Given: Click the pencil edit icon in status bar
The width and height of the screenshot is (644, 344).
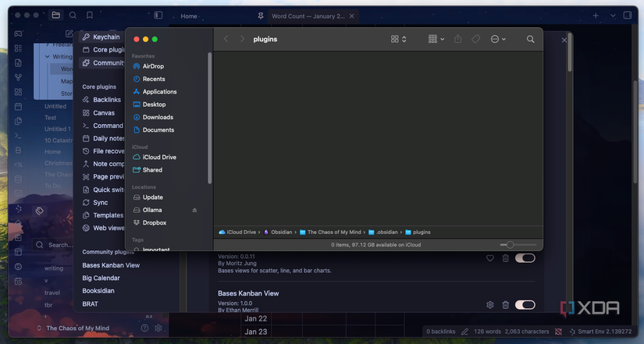Looking at the screenshot, I should [464, 332].
